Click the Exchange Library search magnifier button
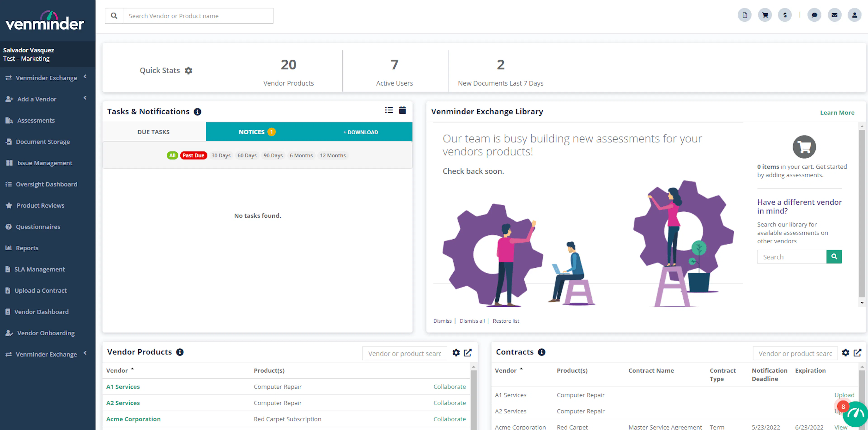Viewport: 868px width, 430px height. click(834, 256)
